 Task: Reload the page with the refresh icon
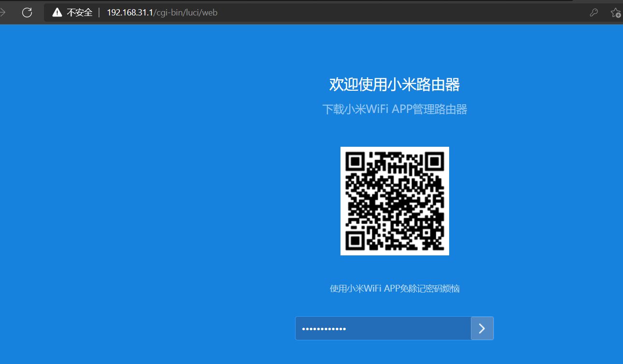pyautogui.click(x=27, y=13)
